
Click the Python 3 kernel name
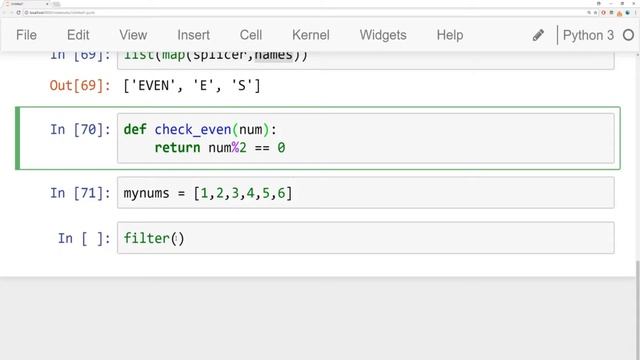588,35
